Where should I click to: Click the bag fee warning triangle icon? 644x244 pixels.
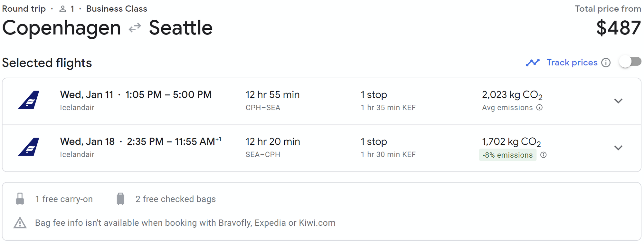pyautogui.click(x=20, y=223)
